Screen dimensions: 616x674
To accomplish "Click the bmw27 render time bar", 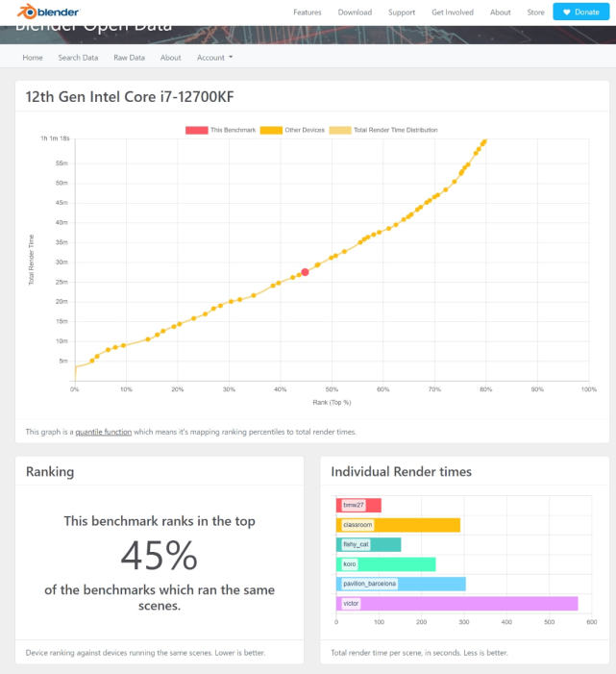I will [x=358, y=505].
